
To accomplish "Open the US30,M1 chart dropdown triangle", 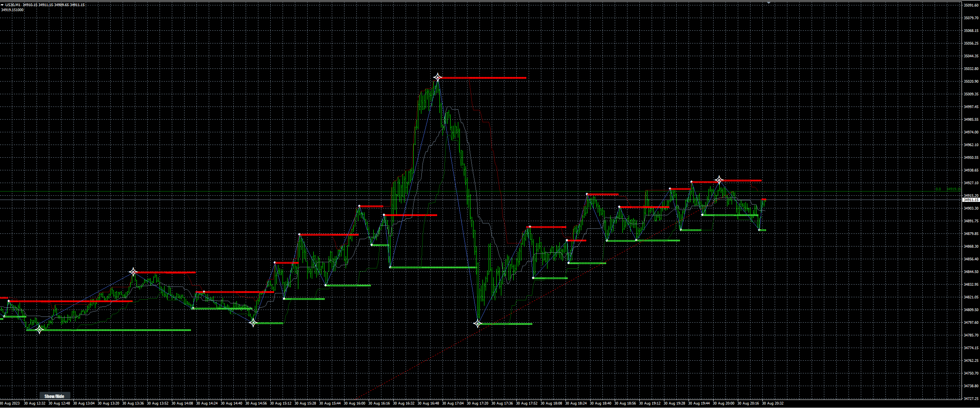I will coord(2,5).
